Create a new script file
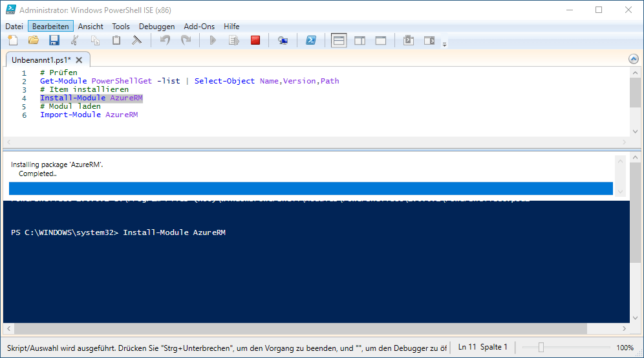This screenshot has height=358, width=644. click(x=13, y=40)
